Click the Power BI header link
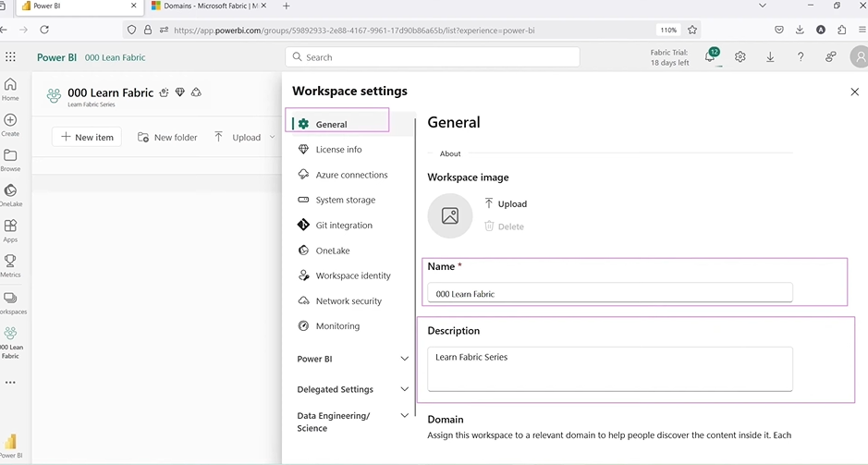Image resolution: width=868 pixels, height=465 pixels. point(56,57)
